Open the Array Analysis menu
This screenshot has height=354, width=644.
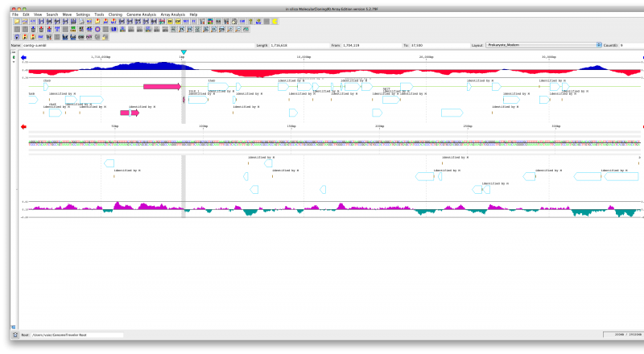[x=173, y=14]
